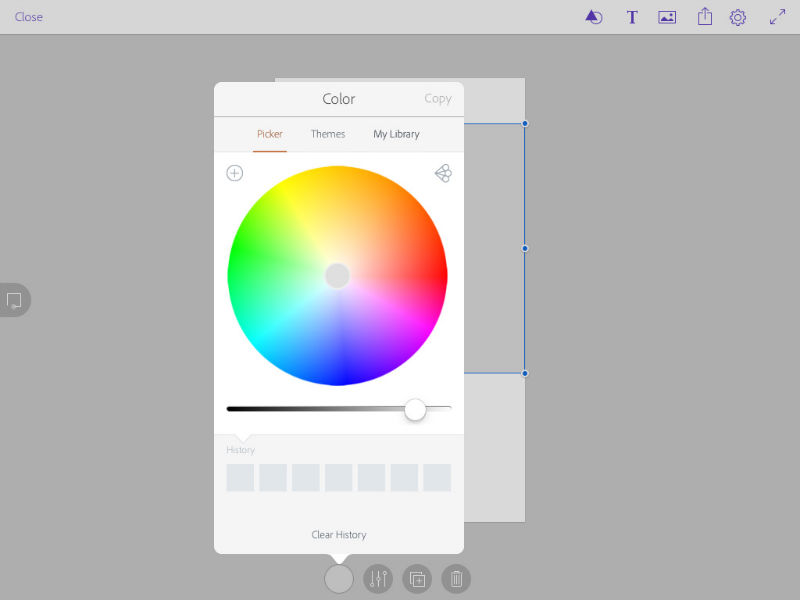Click the add color plus icon
The image size is (800, 600).
(235, 173)
